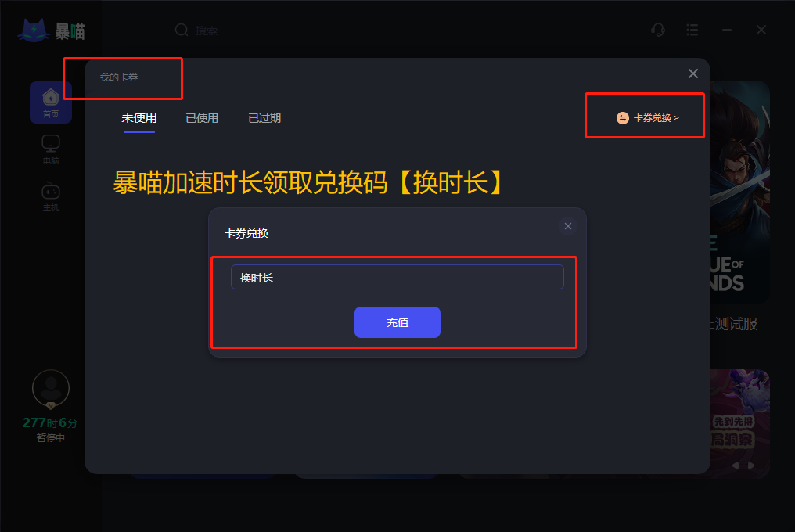
Task: Switch to the 已过期 tab
Action: (264, 118)
